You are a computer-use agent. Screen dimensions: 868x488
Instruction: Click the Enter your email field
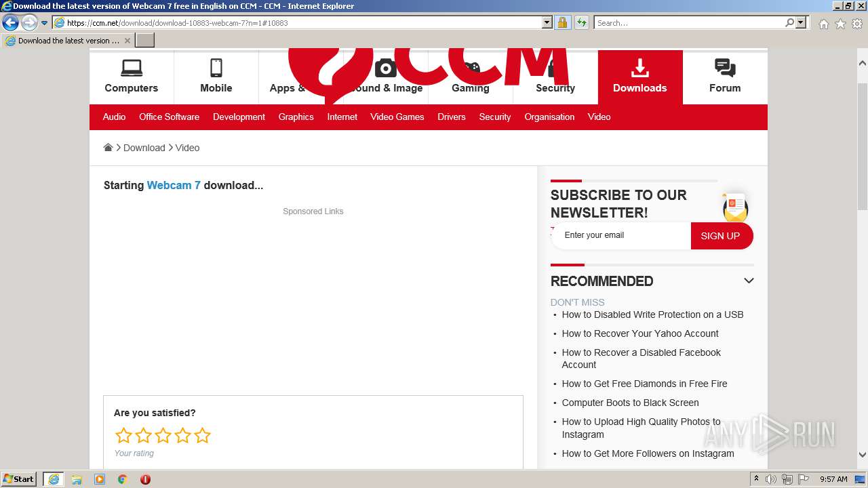point(620,235)
